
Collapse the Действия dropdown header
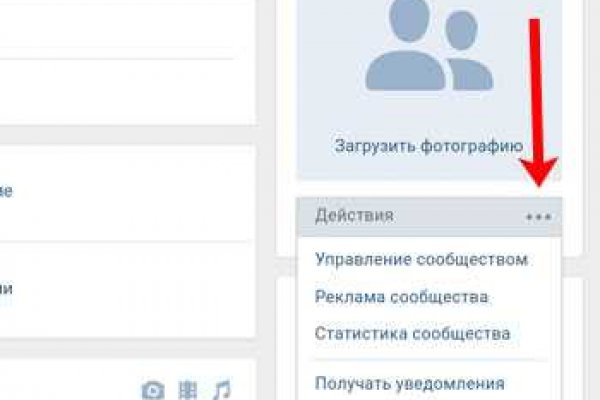tap(400, 216)
